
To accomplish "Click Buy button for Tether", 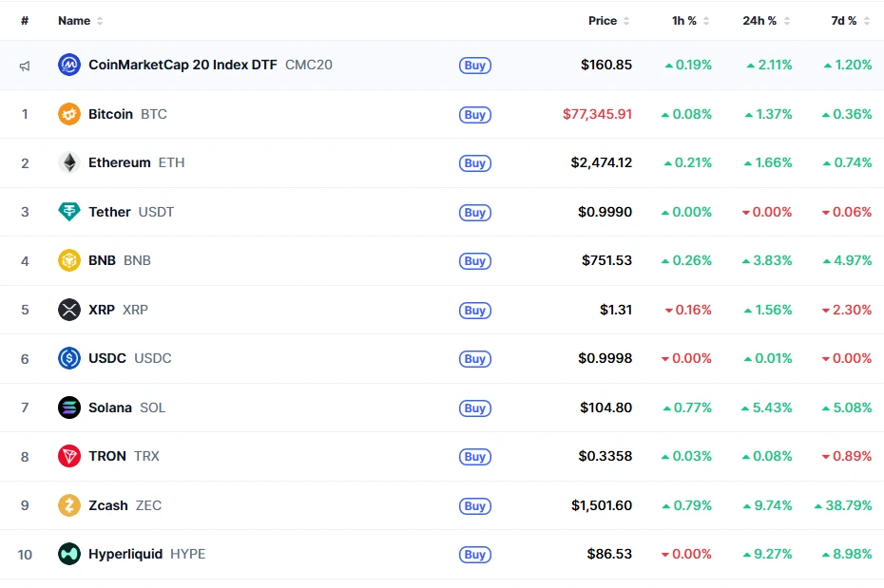I will pos(474,213).
